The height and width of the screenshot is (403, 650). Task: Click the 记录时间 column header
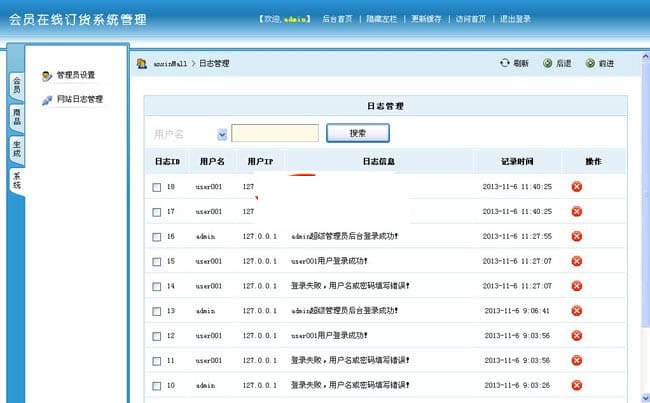pyautogui.click(x=517, y=161)
